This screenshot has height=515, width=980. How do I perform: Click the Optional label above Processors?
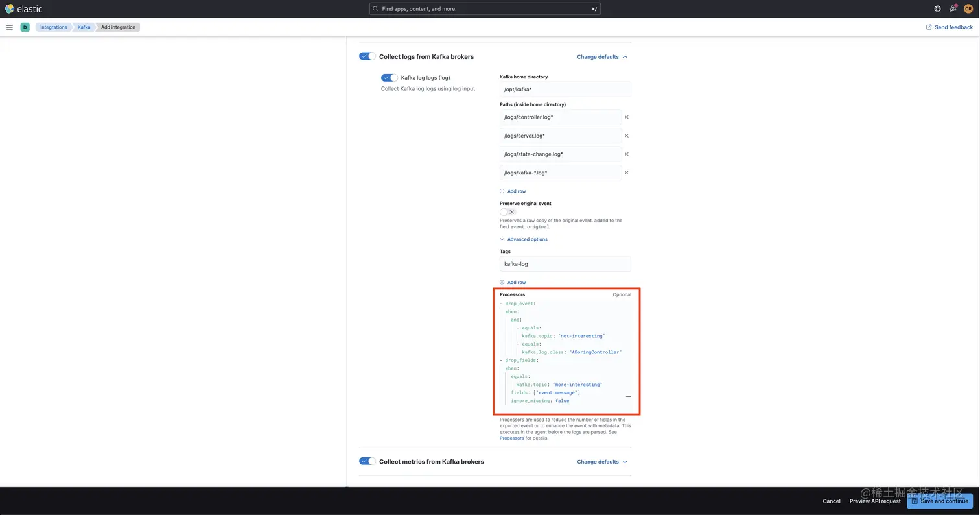(x=622, y=294)
